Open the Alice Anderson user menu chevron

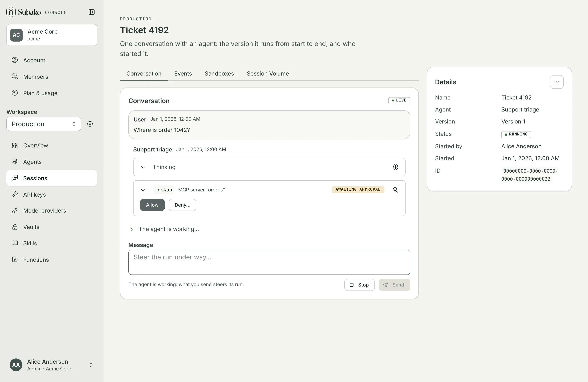coord(91,365)
